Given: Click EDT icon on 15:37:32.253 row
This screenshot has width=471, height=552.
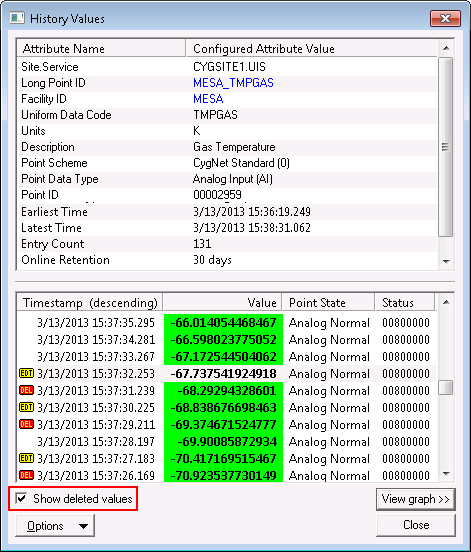Looking at the screenshot, I should point(26,373).
